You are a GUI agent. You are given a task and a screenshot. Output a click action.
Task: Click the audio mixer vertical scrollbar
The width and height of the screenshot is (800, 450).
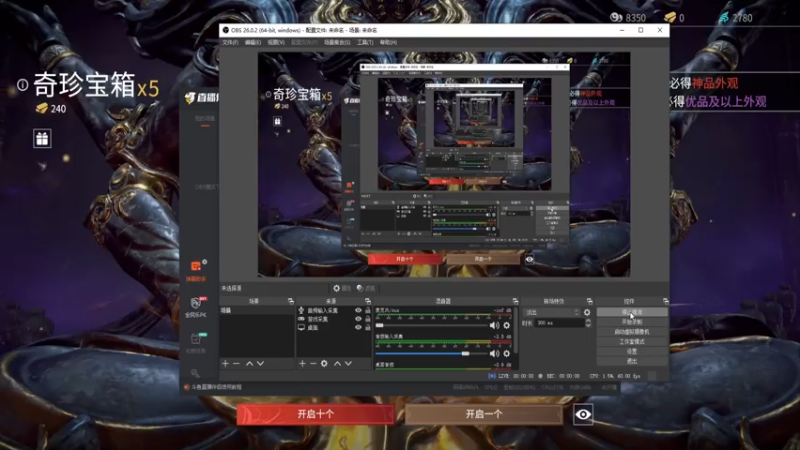click(515, 331)
